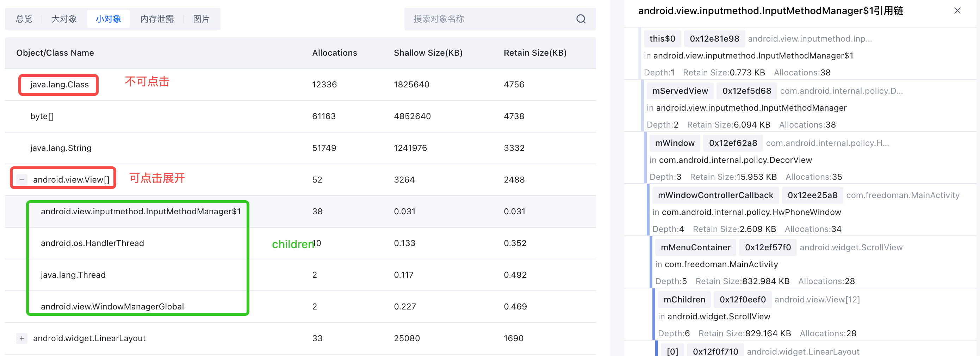Select the java.lang.String row
The image size is (980, 356).
pyautogui.click(x=300, y=148)
